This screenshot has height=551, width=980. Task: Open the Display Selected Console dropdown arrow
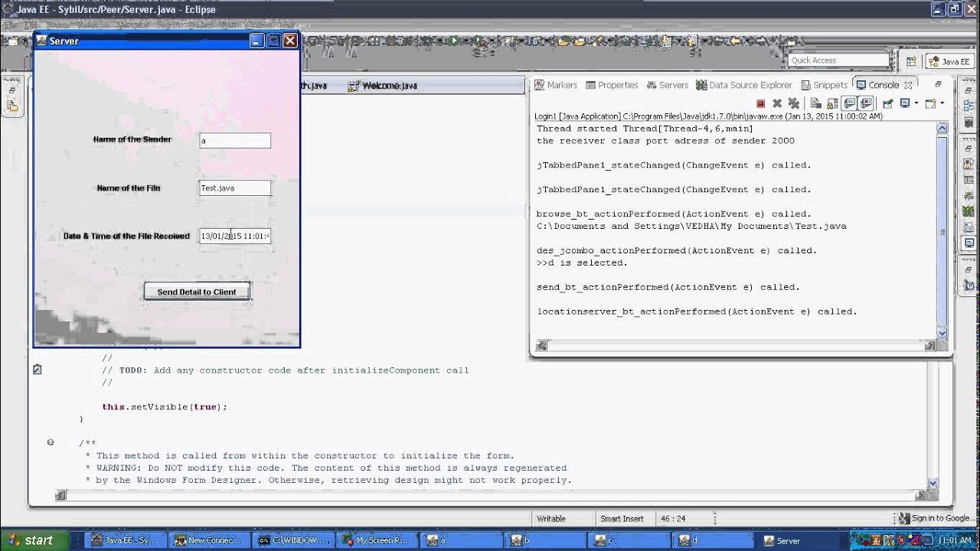coord(916,103)
